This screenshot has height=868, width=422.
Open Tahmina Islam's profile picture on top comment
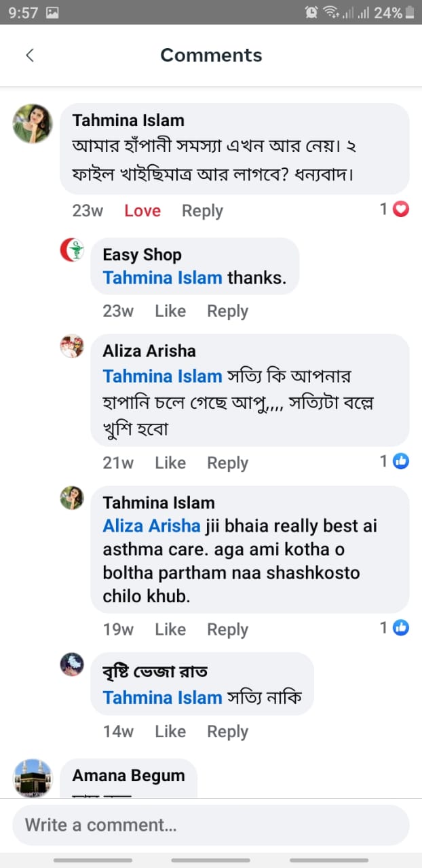pyautogui.click(x=33, y=124)
